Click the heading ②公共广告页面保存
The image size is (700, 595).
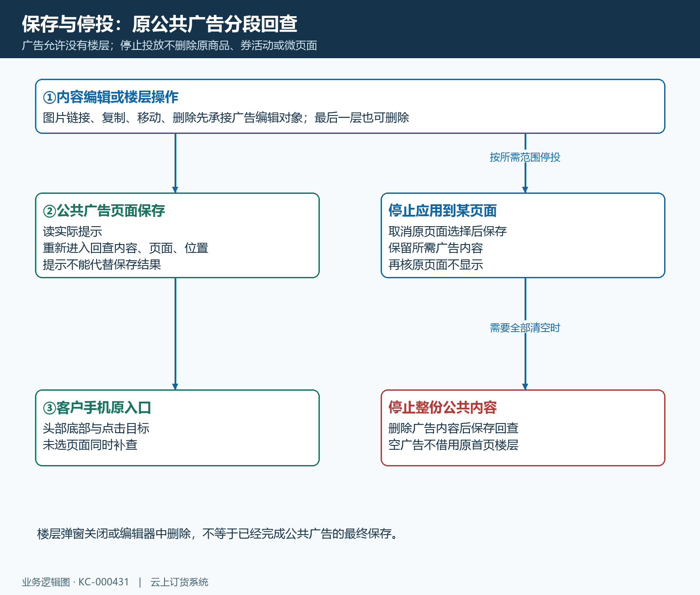click(x=104, y=211)
